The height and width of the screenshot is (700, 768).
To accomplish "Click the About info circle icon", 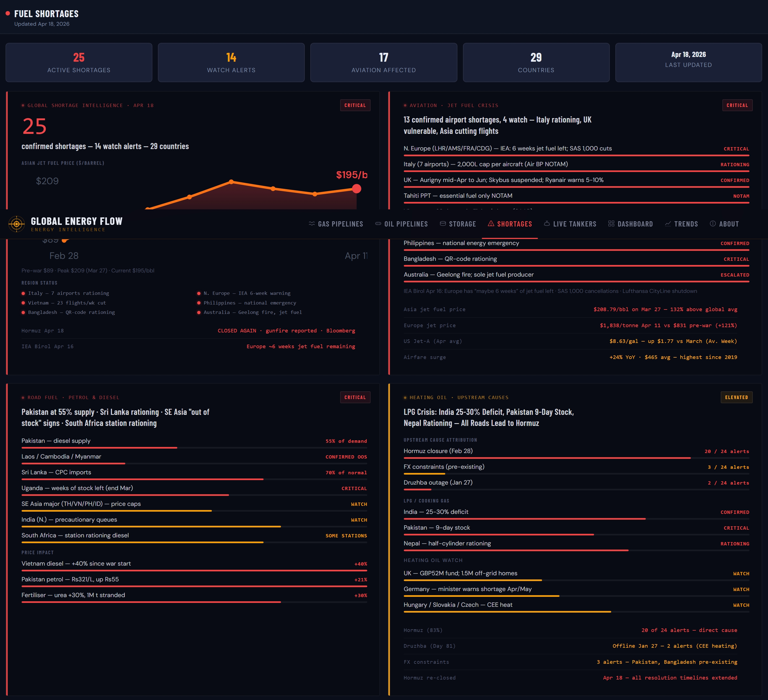I will pyautogui.click(x=713, y=224).
